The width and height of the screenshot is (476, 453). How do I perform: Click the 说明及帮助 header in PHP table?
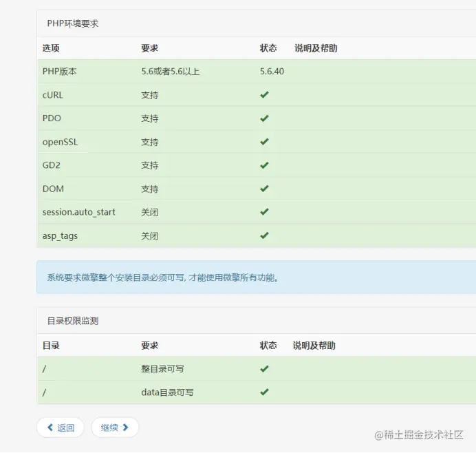(316, 48)
